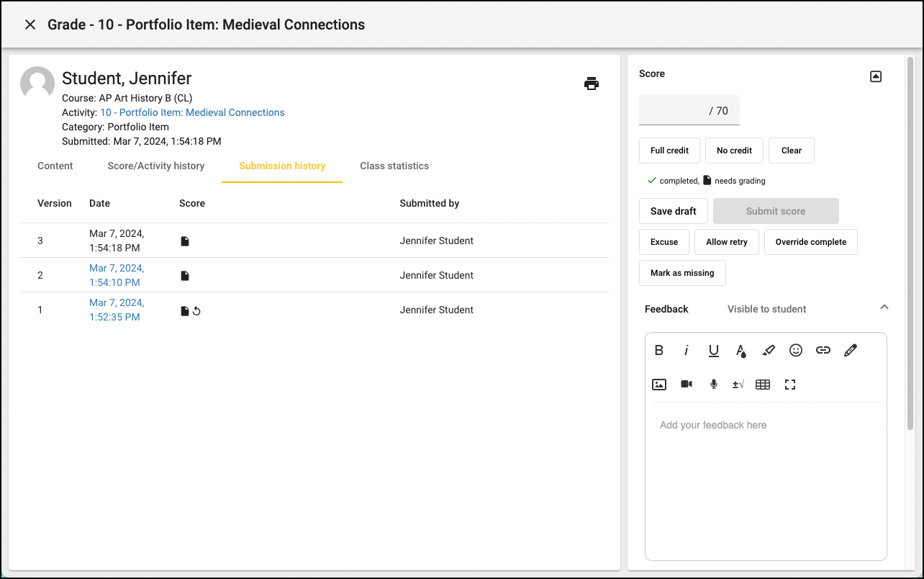
Task: Switch to the Class statistics tab
Action: (394, 166)
